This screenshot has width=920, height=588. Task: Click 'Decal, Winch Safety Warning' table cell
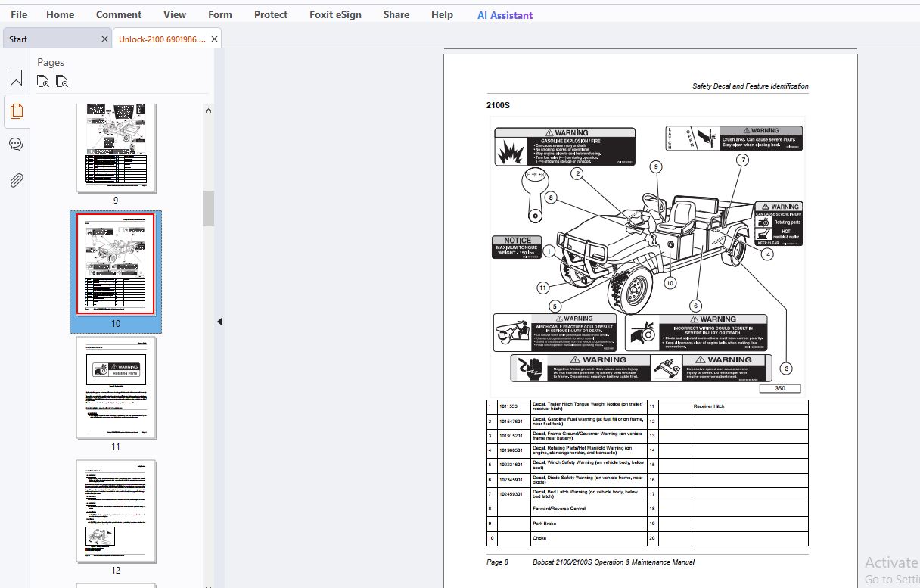tap(589, 465)
